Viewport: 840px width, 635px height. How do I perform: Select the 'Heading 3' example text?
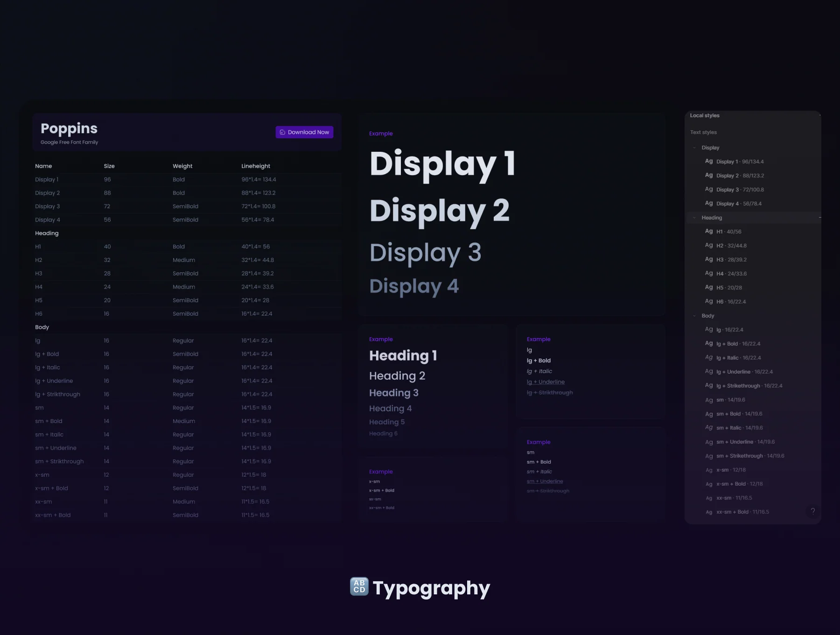click(x=394, y=393)
